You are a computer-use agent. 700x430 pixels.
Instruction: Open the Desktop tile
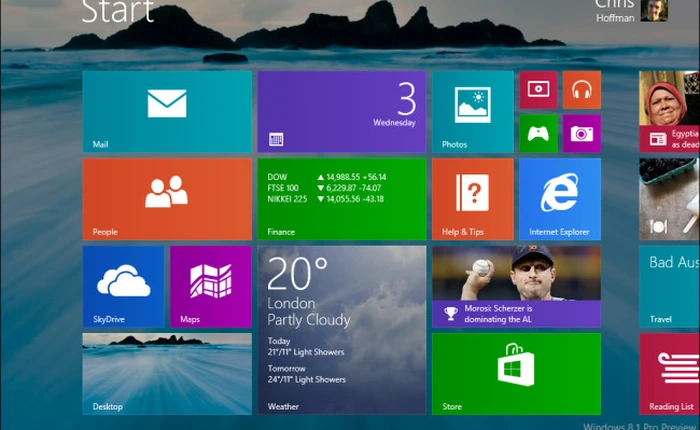tap(167, 374)
